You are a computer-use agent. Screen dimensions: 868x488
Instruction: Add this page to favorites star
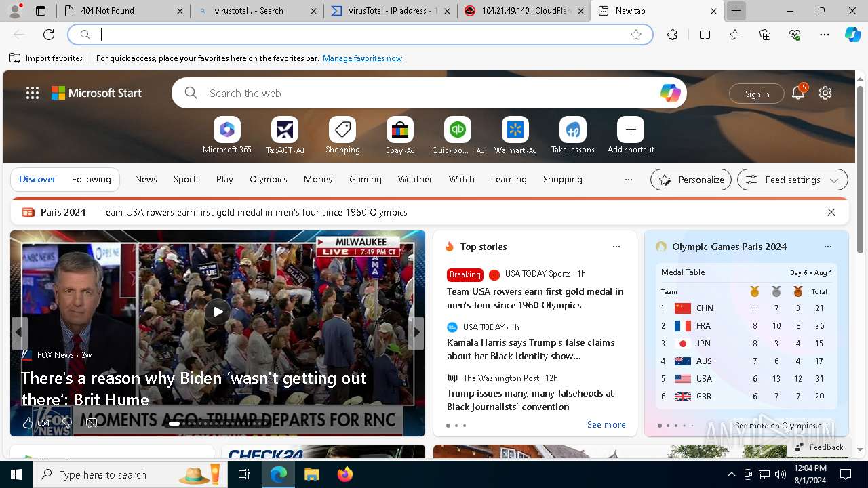tap(636, 35)
